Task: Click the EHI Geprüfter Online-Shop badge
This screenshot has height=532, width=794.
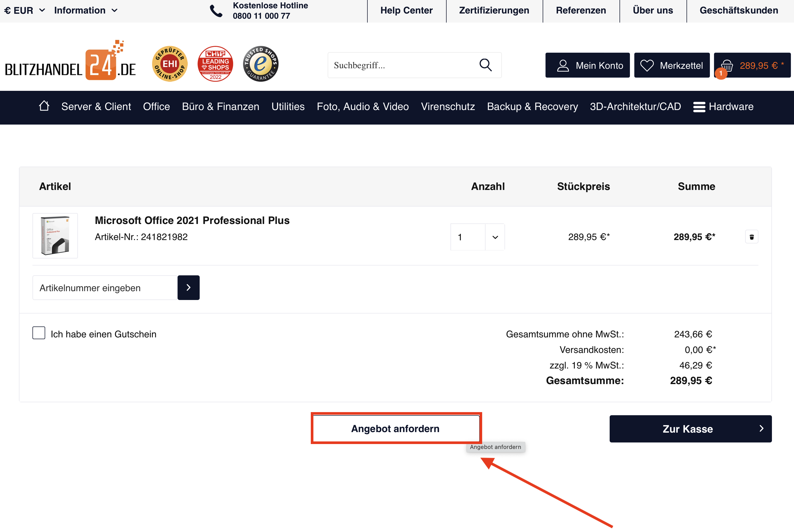Action: pos(170,64)
